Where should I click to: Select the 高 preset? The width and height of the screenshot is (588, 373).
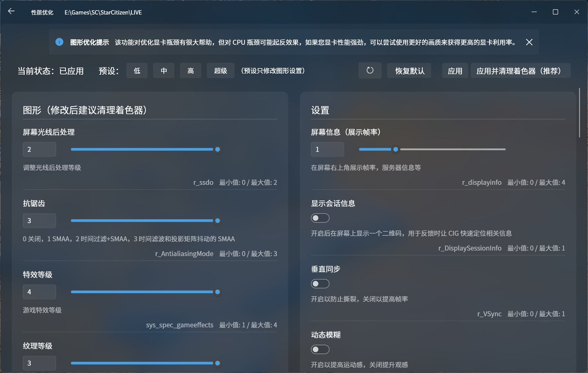click(x=190, y=71)
